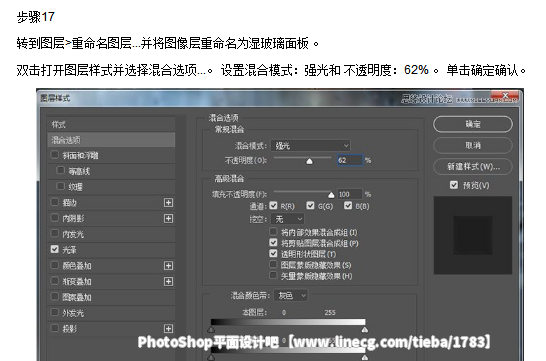Click the style preview thumbnail

(473, 235)
